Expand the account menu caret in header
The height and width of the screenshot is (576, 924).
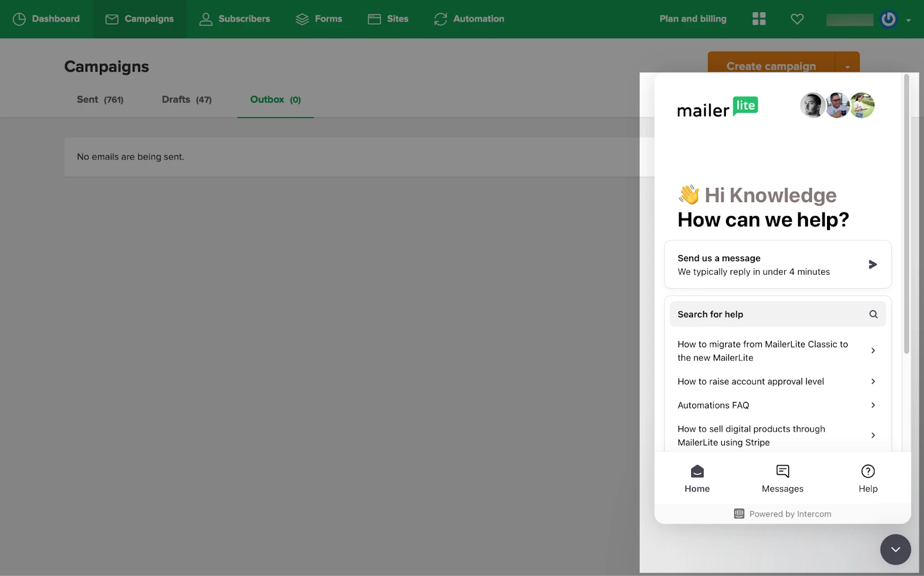[908, 20]
